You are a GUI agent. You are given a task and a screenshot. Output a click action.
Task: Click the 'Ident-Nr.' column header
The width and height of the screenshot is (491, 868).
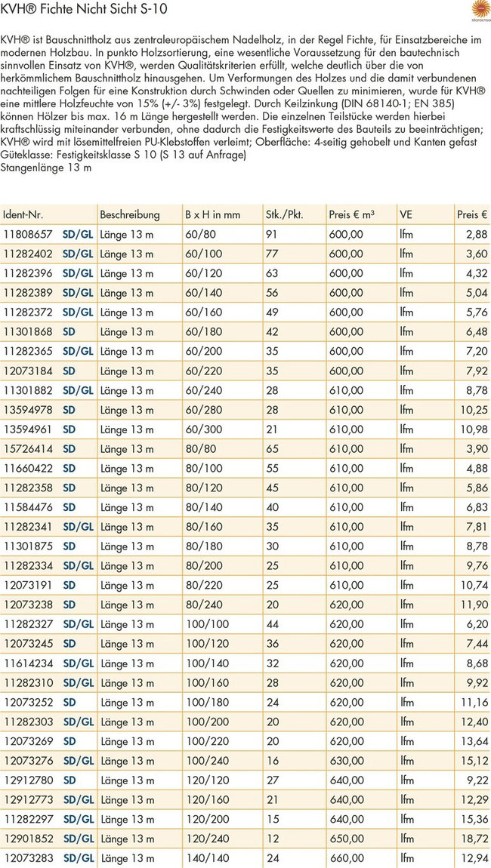[x=23, y=215]
